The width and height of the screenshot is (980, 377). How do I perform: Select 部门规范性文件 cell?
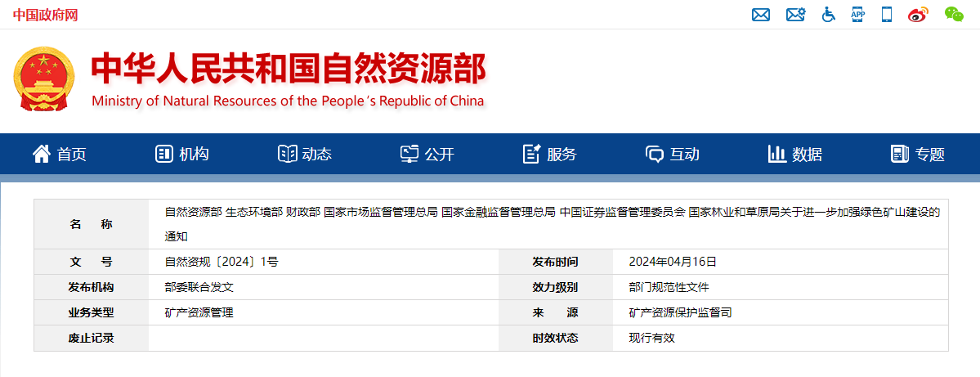669,288
